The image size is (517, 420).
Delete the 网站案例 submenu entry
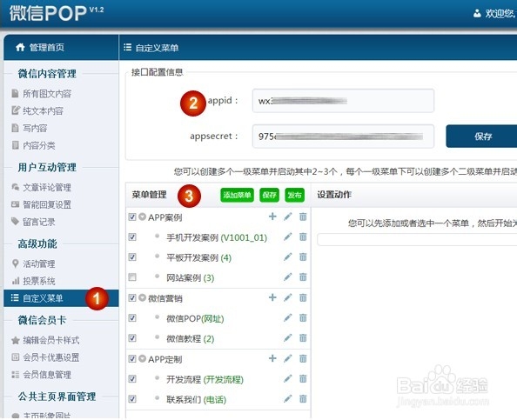pyautogui.click(x=303, y=277)
